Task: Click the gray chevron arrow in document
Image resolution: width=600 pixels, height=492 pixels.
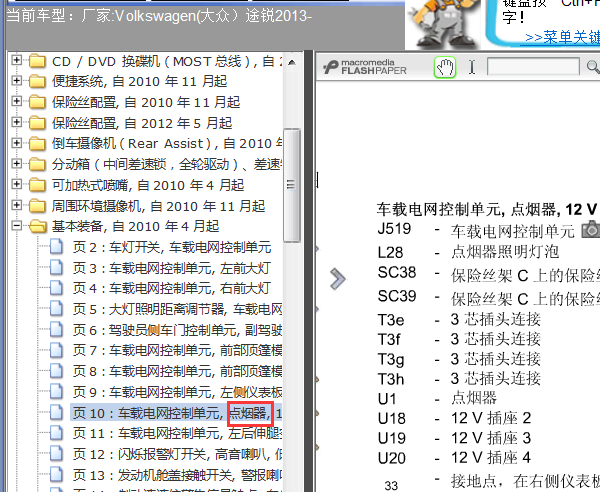Action: pos(338,279)
